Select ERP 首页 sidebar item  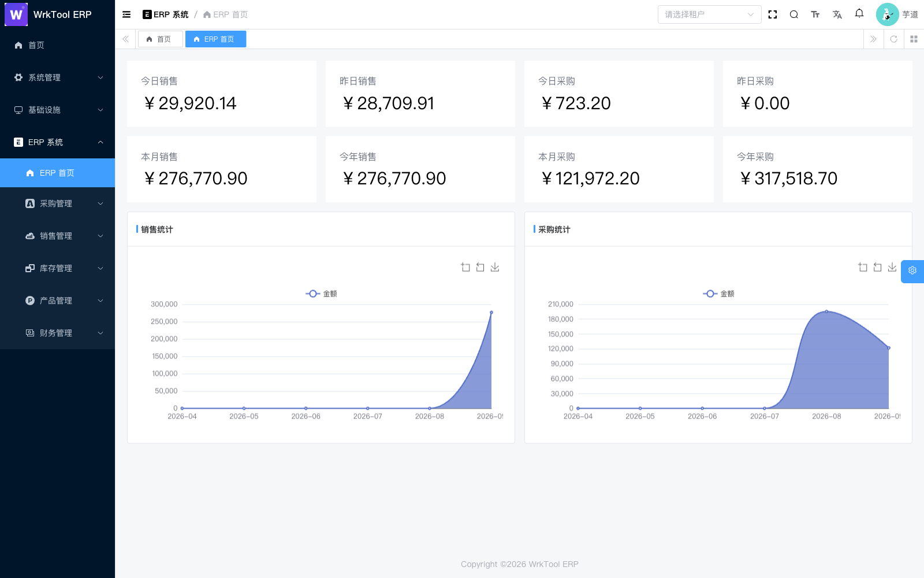coord(58,173)
